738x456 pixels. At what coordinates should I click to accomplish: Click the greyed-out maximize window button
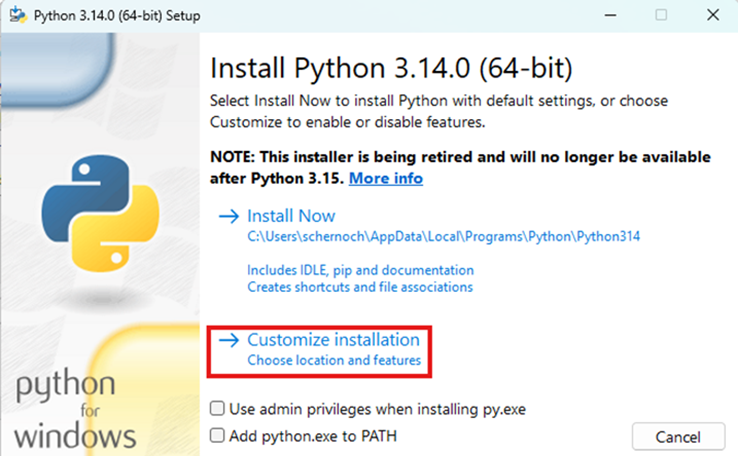[x=661, y=15]
